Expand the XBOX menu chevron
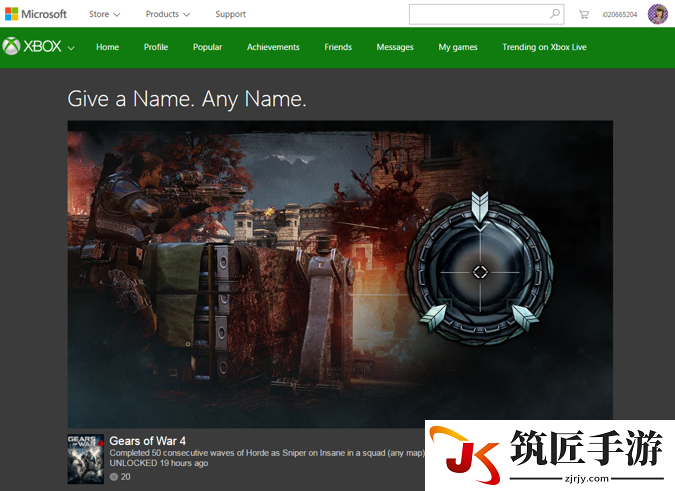 (71, 48)
